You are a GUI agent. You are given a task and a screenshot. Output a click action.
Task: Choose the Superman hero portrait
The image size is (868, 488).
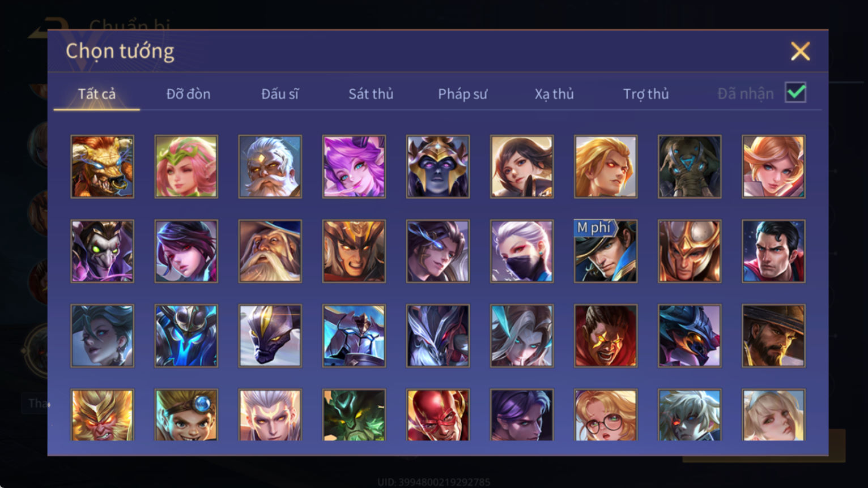coord(773,251)
